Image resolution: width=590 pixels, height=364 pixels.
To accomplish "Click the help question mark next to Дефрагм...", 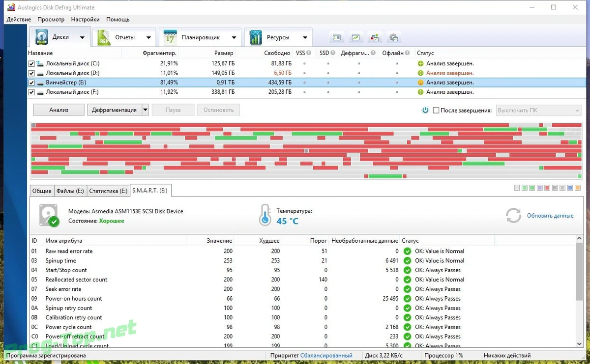I will [x=373, y=53].
